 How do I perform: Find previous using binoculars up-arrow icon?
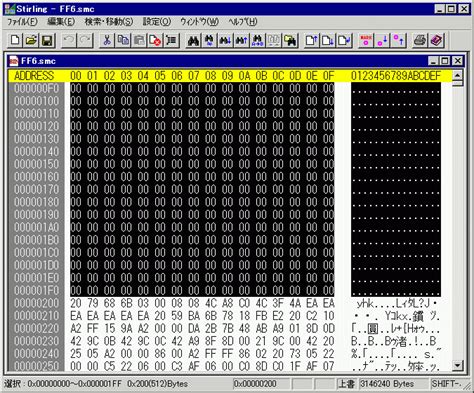tap(242, 40)
